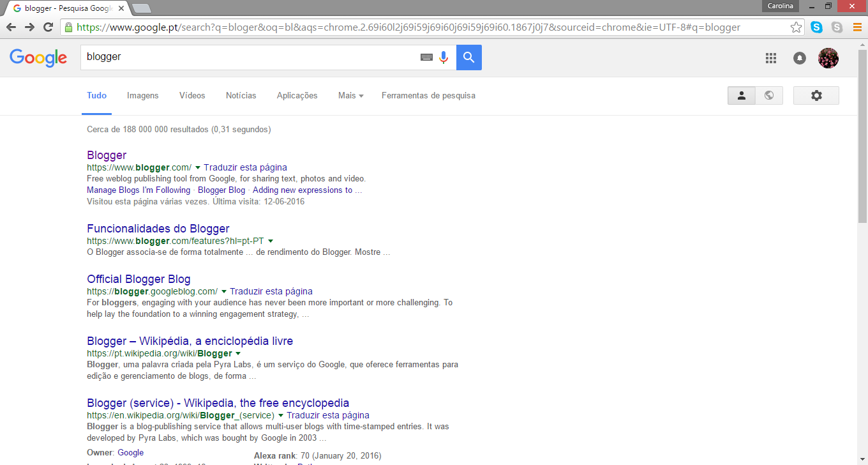
Task: Open dropdown arrow beside blogger.com/features URL
Action: (x=271, y=241)
